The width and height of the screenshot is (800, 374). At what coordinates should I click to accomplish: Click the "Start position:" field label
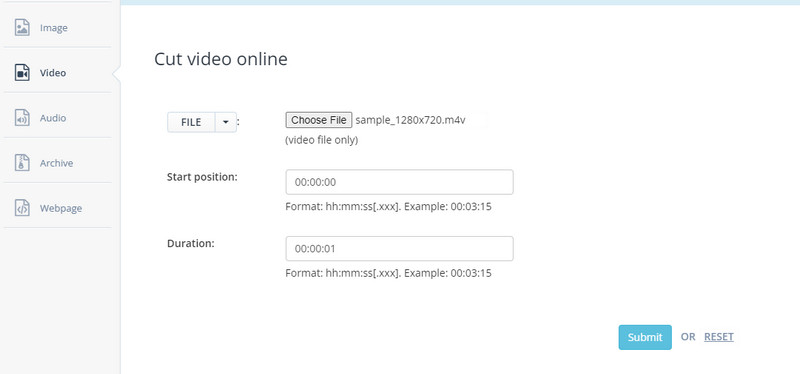(x=202, y=177)
